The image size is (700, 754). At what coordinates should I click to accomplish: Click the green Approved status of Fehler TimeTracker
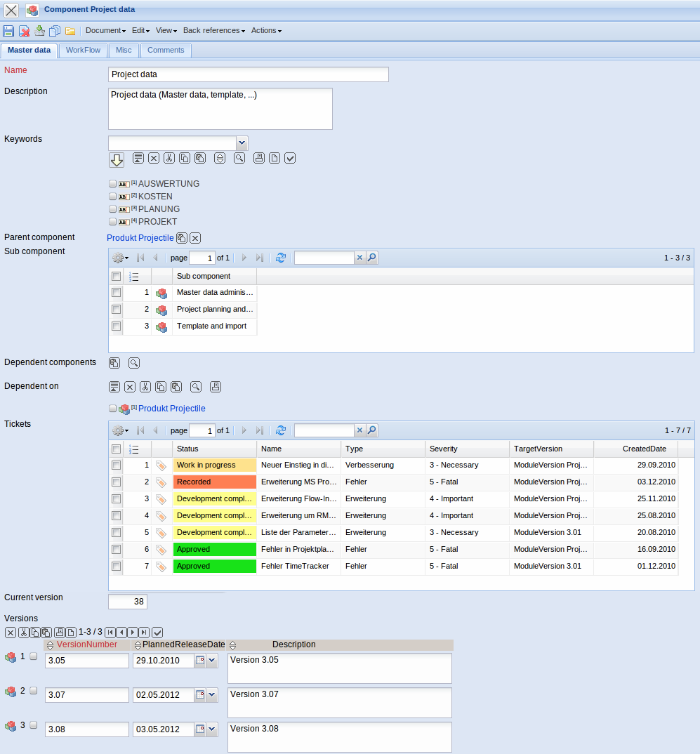coord(214,566)
